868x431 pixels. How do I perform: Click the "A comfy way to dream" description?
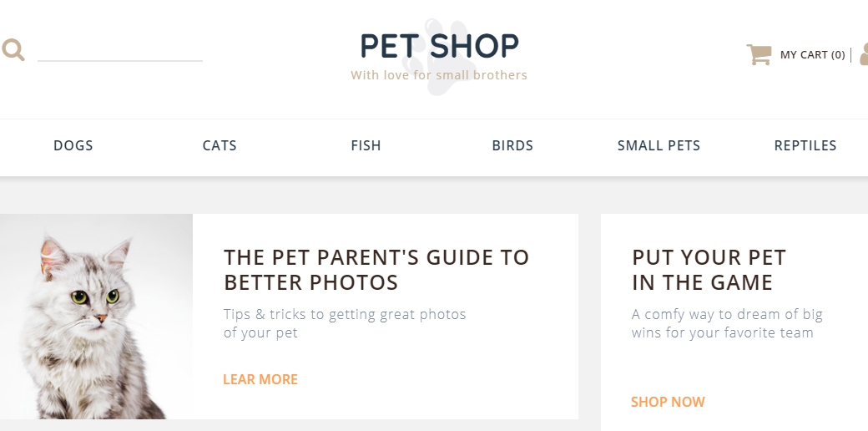coord(726,323)
